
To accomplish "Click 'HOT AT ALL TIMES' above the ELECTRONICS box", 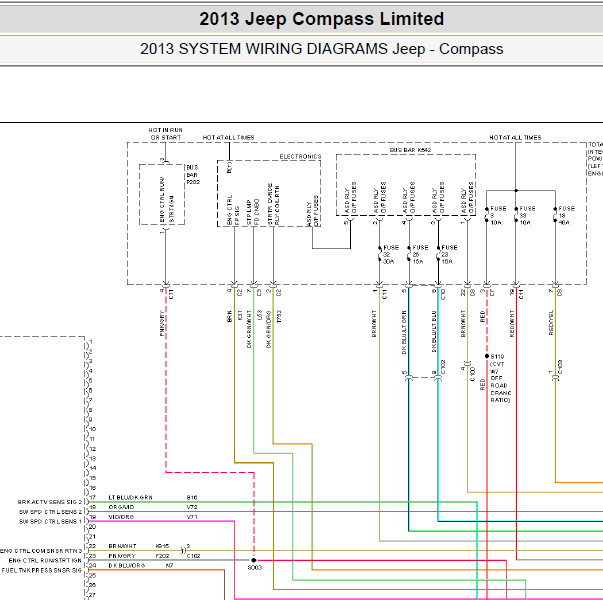I will (228, 137).
